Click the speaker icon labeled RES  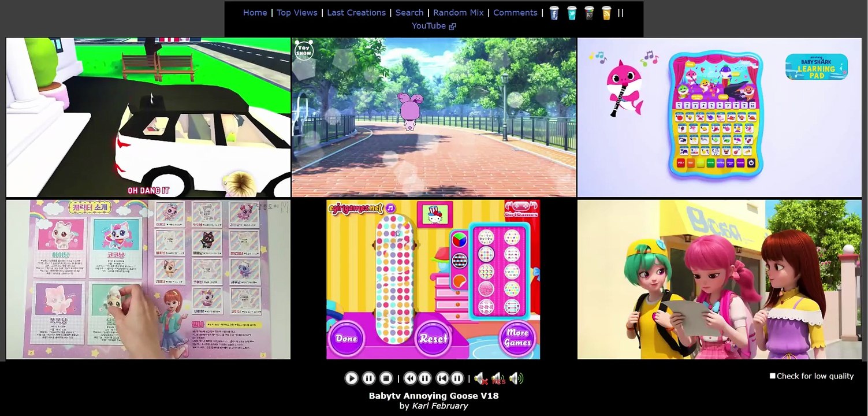tap(498, 379)
